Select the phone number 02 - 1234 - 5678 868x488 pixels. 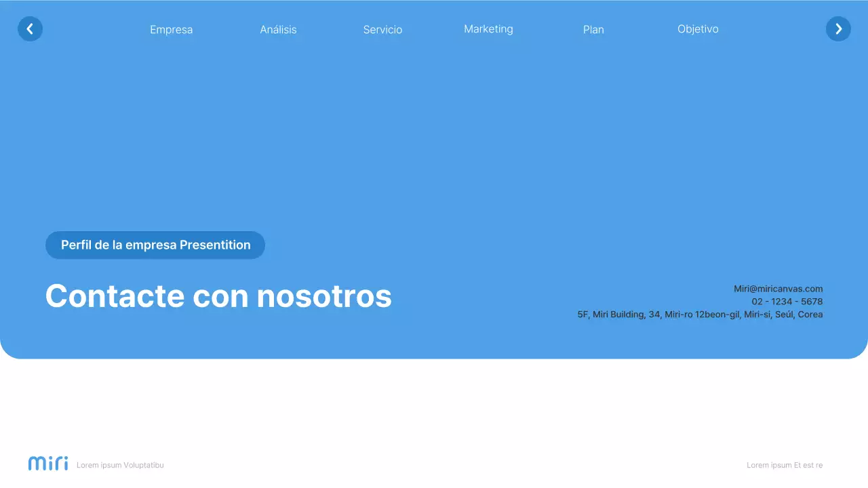787,301
